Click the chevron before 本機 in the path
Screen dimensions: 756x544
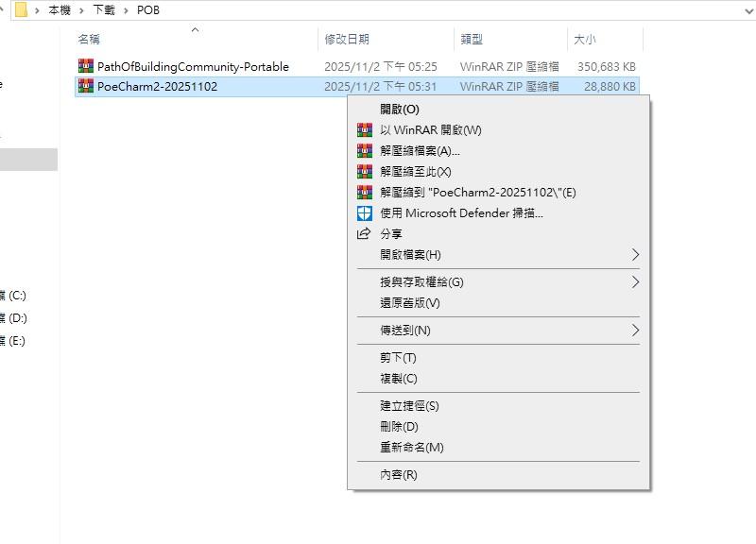point(37,10)
